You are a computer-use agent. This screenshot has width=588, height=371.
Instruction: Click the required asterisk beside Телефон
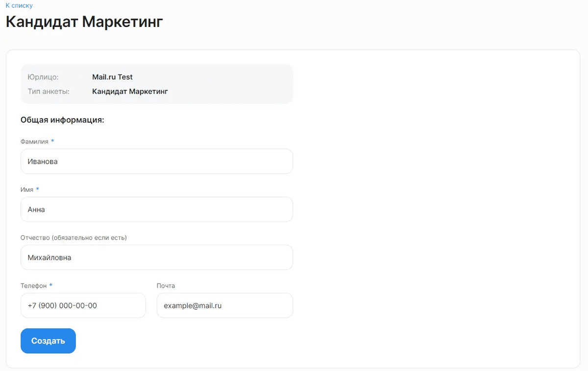(51, 285)
